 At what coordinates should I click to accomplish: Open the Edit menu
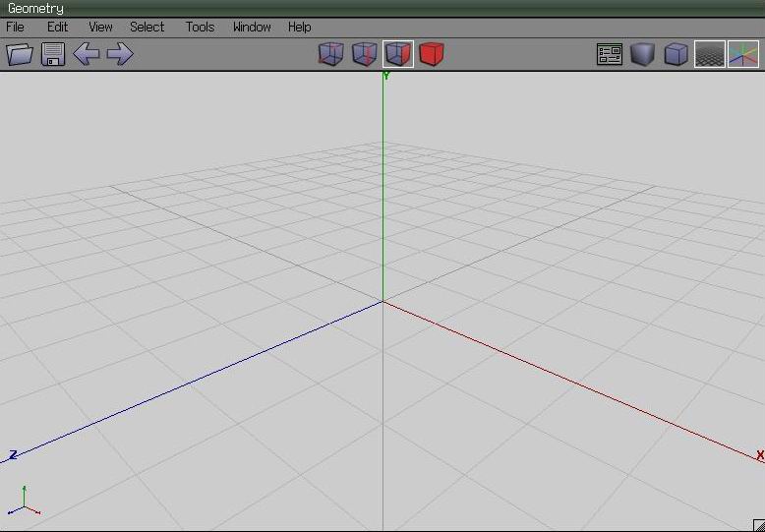(58, 27)
